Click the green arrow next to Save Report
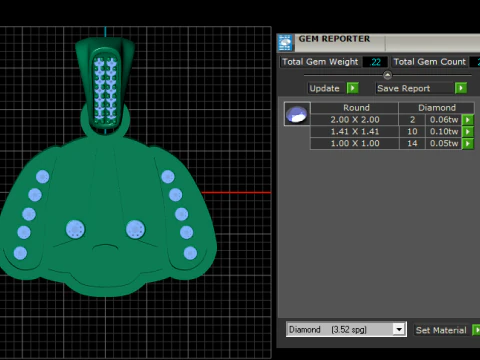The image size is (480, 360). click(461, 88)
